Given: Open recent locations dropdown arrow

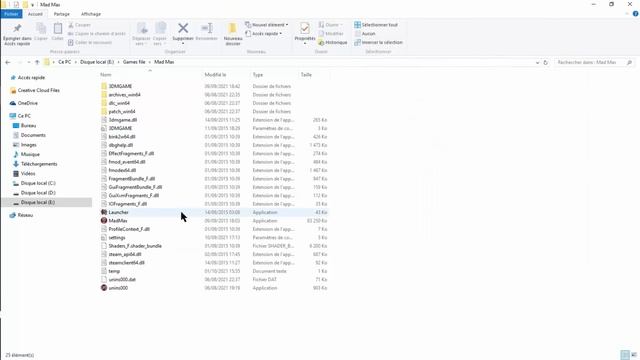Looking at the screenshot, I should tap(29, 62).
